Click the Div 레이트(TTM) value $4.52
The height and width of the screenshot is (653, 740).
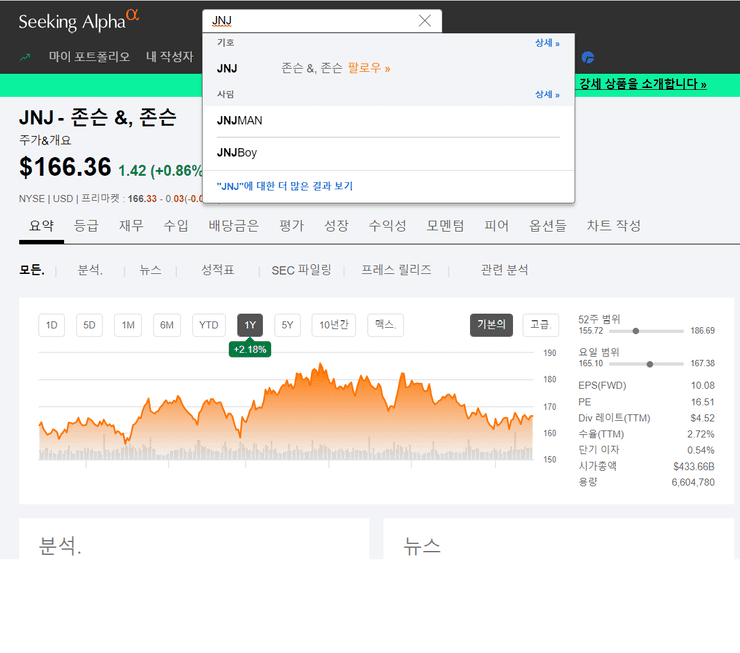tap(703, 418)
